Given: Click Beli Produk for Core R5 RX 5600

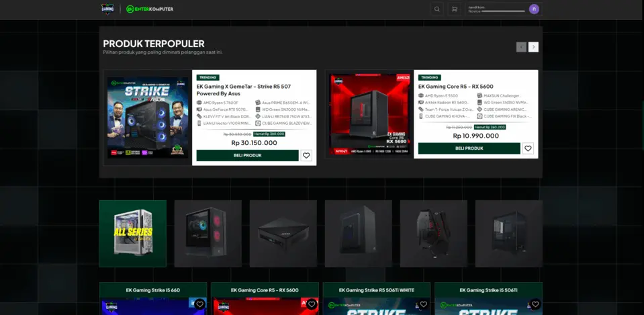Looking at the screenshot, I should pos(469,148).
